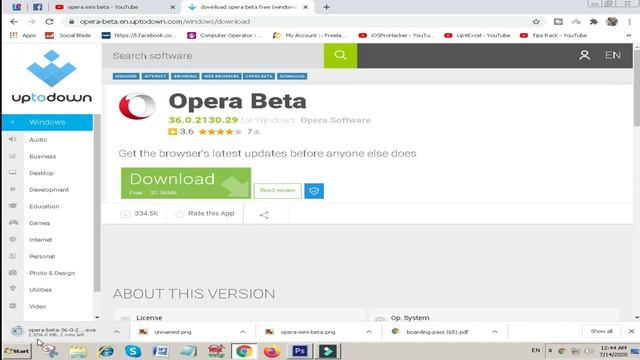The width and height of the screenshot is (640, 360).
Task: Click the Search software field
Action: tap(213, 56)
